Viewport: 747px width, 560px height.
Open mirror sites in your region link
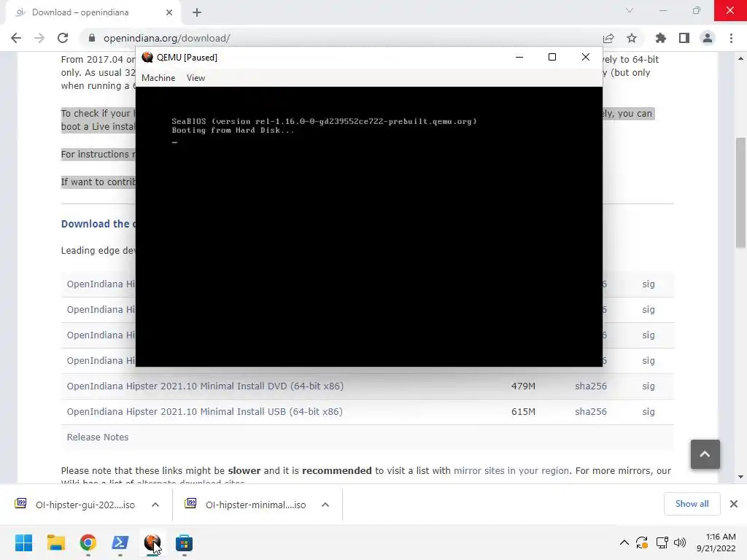coord(511,471)
